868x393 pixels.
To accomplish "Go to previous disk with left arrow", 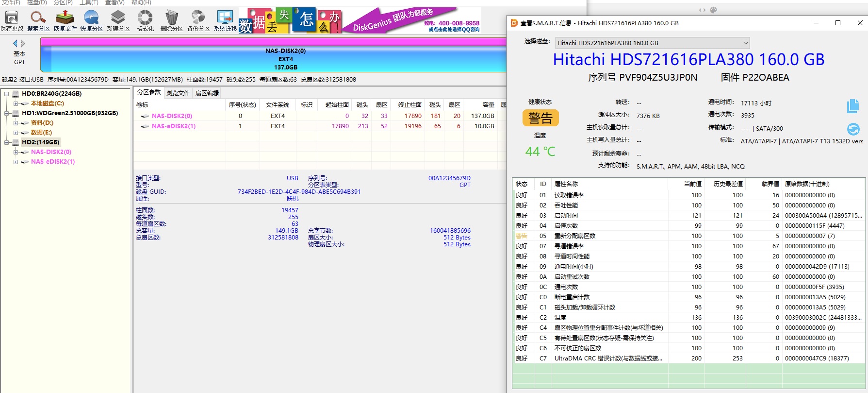I will [x=15, y=43].
